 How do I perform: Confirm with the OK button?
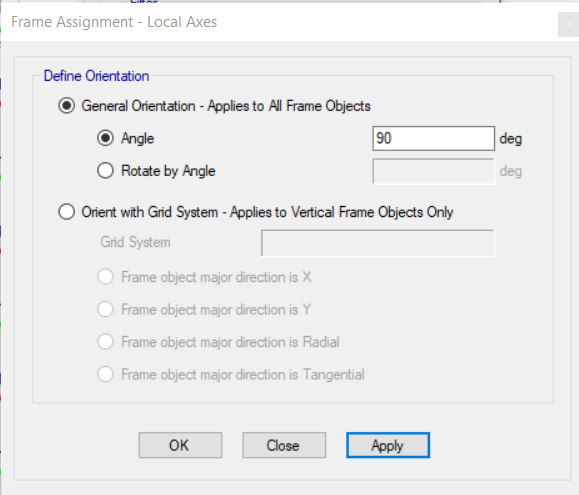coord(180,445)
